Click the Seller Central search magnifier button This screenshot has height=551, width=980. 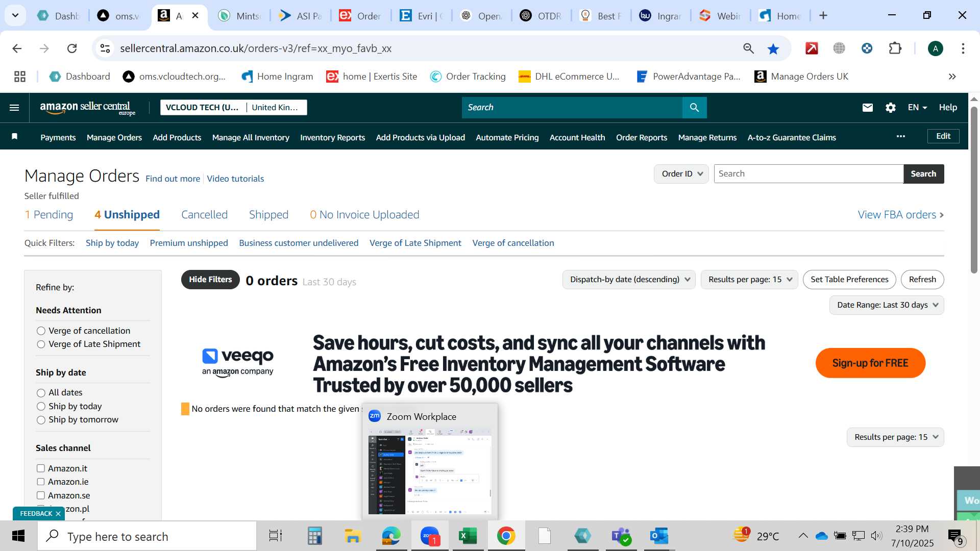(694, 108)
